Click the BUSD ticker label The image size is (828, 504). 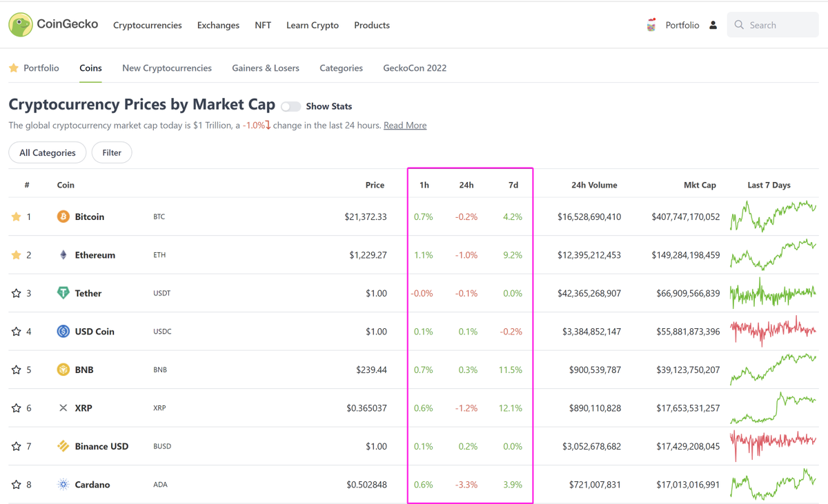pos(162,446)
